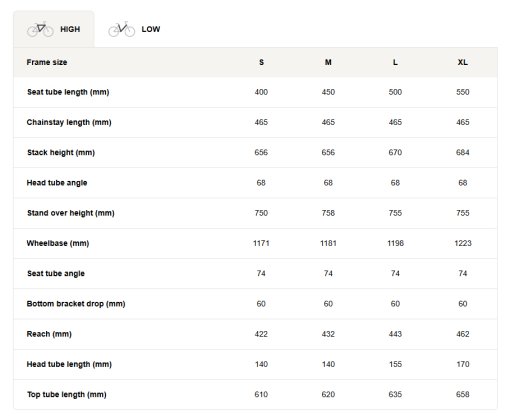Click the S frame size column header
This screenshot has width=510, height=419.
[261, 62]
